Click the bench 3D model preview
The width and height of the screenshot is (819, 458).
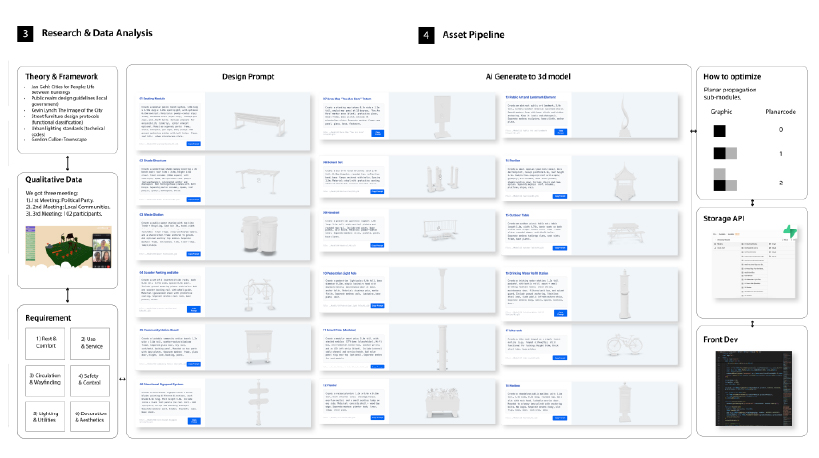(258, 121)
